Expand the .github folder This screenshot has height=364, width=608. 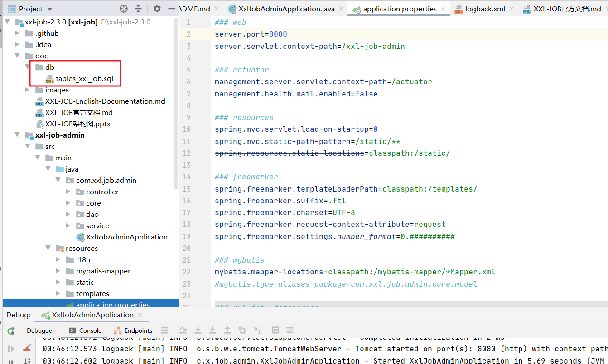click(x=17, y=33)
